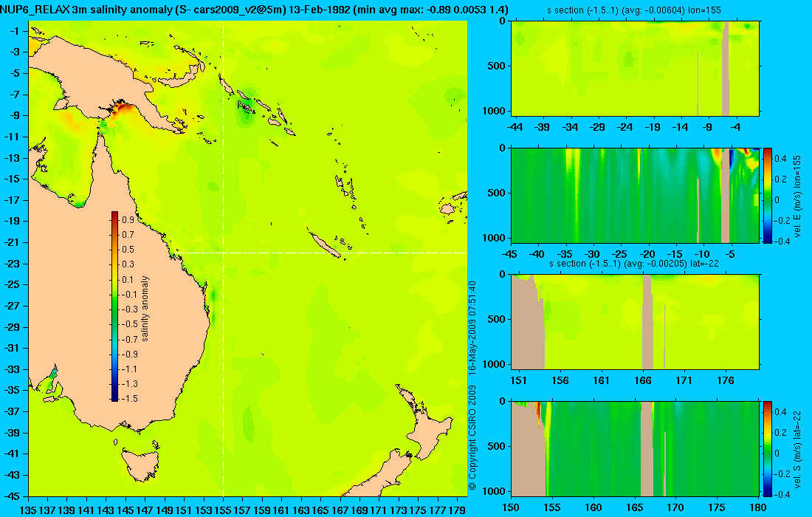Image resolution: width=812 pixels, height=517 pixels.
Task: Select the salinity anomaly color bar on the map
Action: pos(114,307)
